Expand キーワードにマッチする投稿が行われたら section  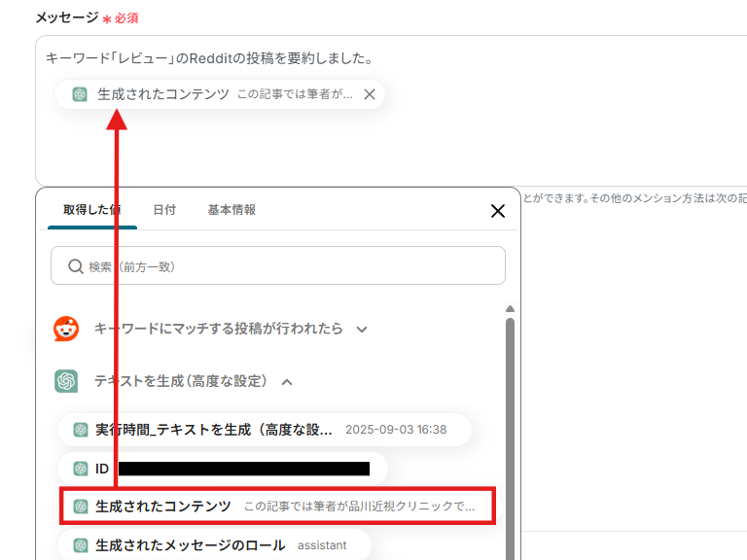(362, 329)
